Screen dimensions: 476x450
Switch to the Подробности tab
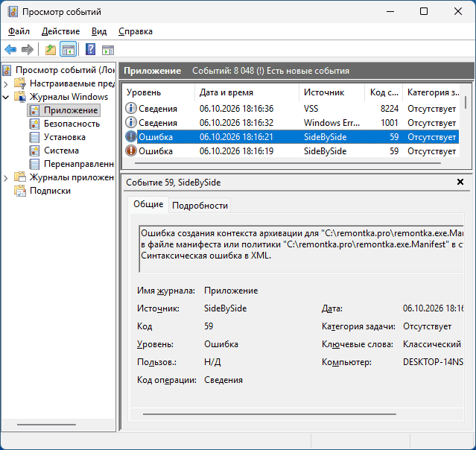point(200,206)
